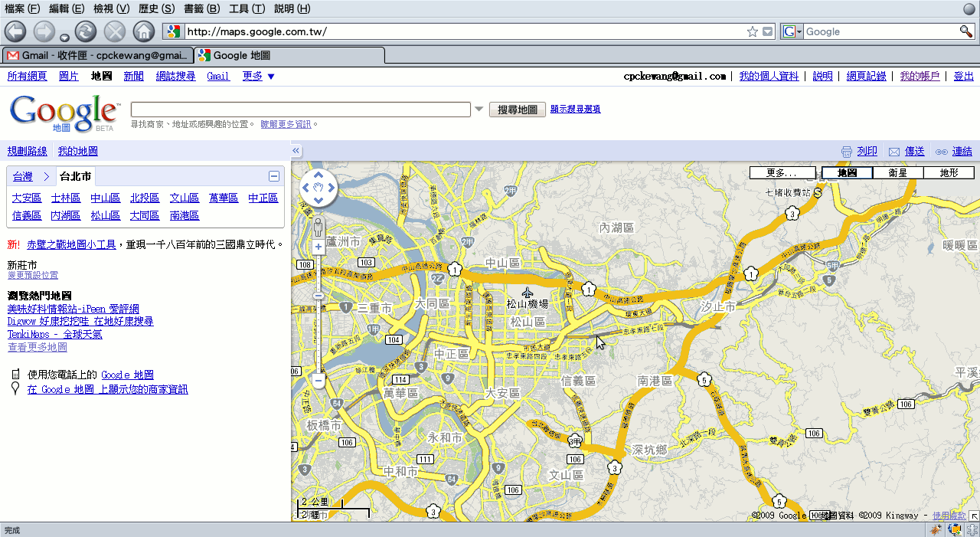The width and height of the screenshot is (980, 537).
Task: Open the 我的地圖 link
Action: [78, 151]
